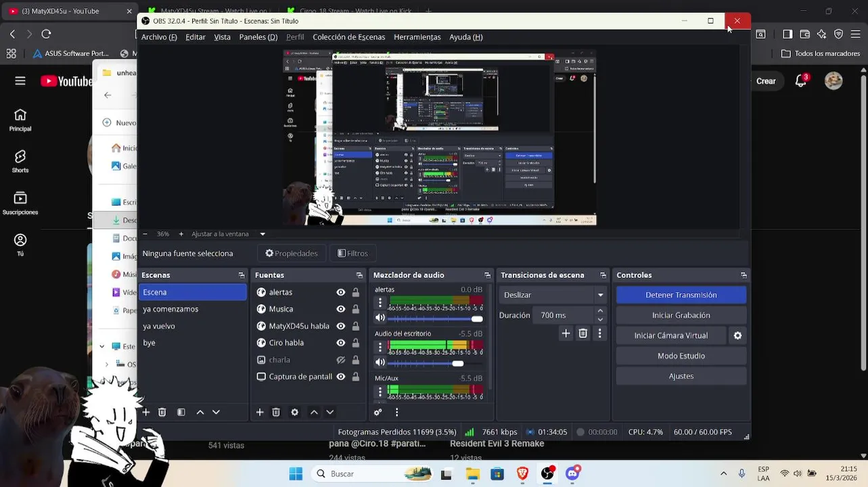The image size is (868, 487).
Task: Open scene filters icon in Escenas toolbar
Action: pos(181,412)
